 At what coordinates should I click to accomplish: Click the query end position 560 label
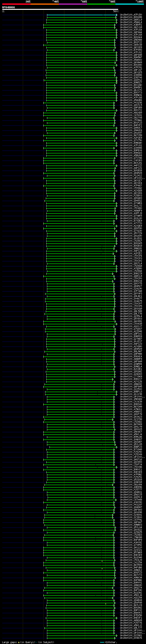coord(115,11)
